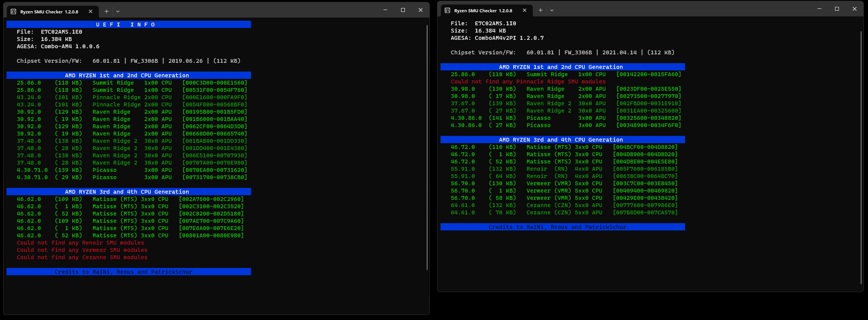The width and height of the screenshot is (868, 320).
Task: Expand the profile dropdown in left window
Action: pos(118,11)
